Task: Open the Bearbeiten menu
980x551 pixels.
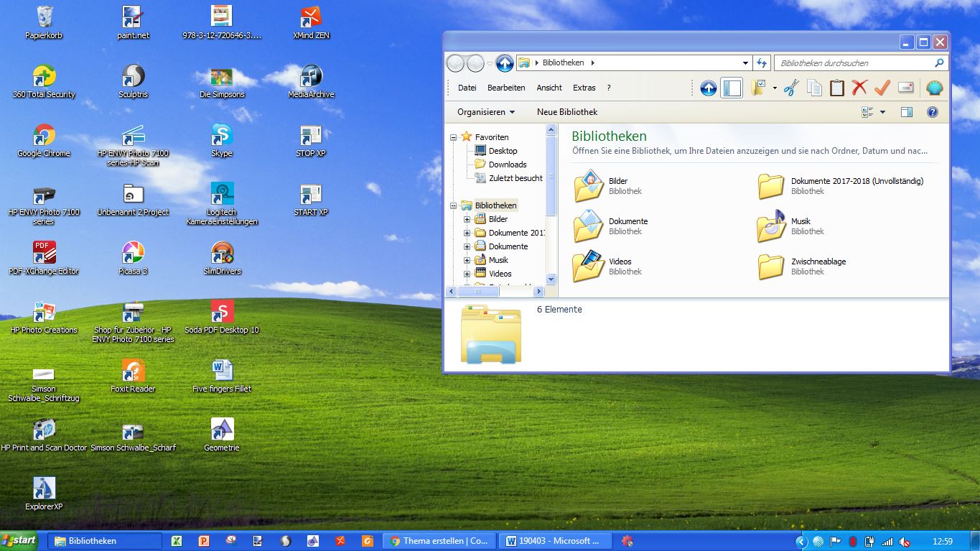Action: point(506,88)
